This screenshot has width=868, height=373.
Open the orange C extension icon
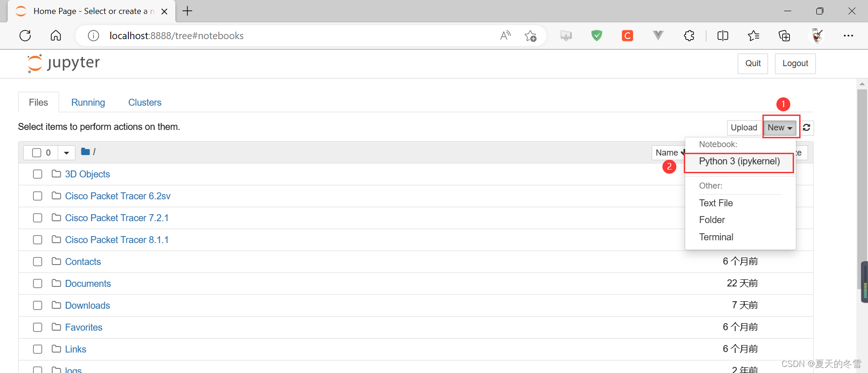[628, 35]
